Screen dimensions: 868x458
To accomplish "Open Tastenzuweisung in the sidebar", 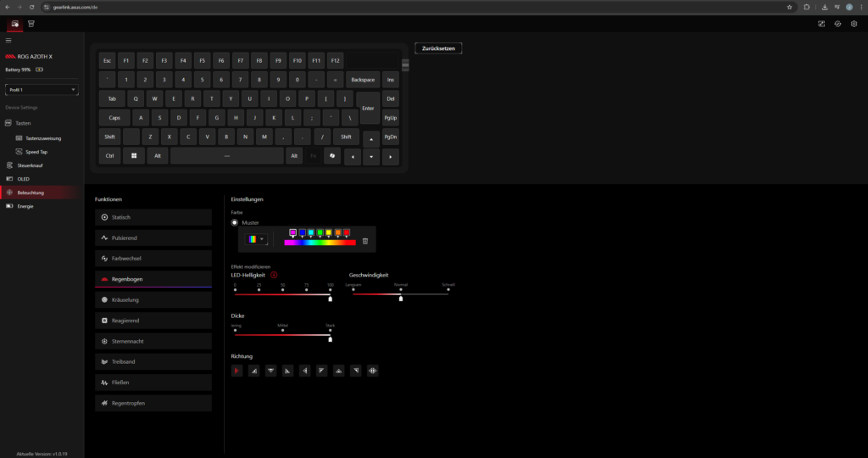I will [43, 138].
